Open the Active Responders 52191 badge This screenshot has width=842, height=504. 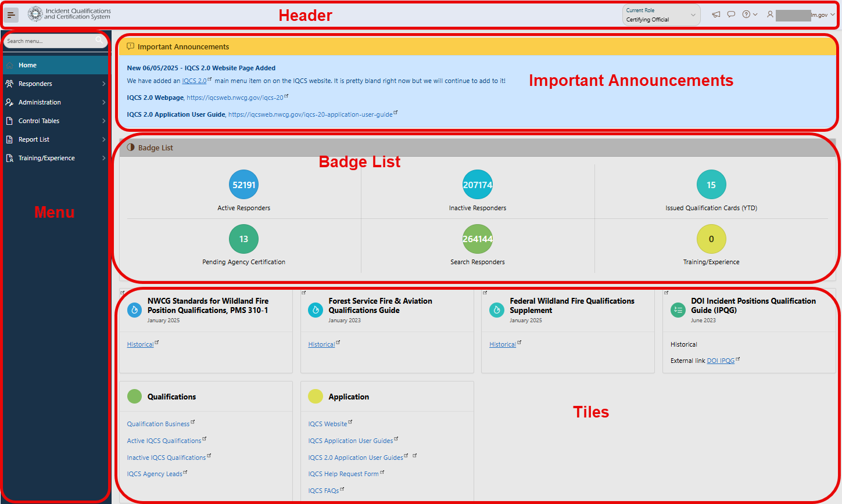(x=244, y=185)
